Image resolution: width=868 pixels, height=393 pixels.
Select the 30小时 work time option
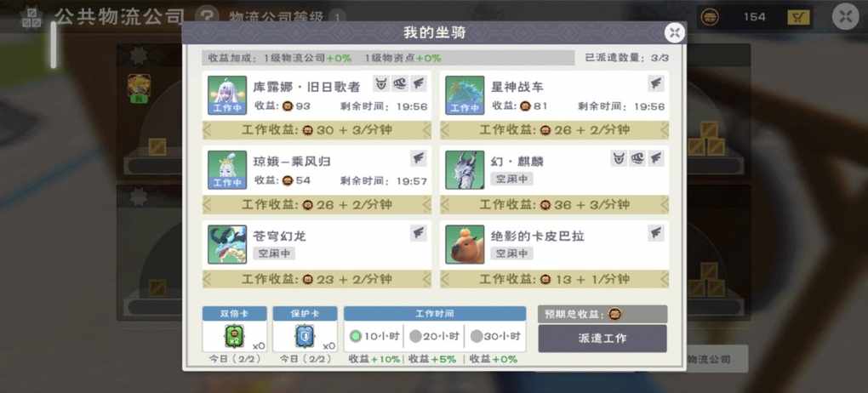495,336
